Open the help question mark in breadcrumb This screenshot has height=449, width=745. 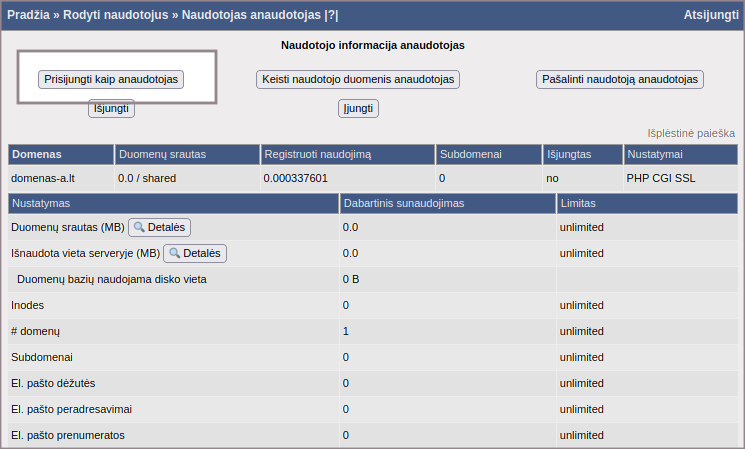pos(332,15)
